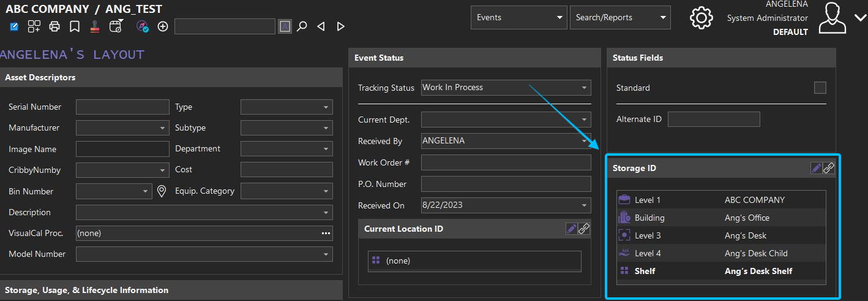The height and width of the screenshot is (301, 868).
Task: Click the print icon in the toolbar
Action: 54,26
